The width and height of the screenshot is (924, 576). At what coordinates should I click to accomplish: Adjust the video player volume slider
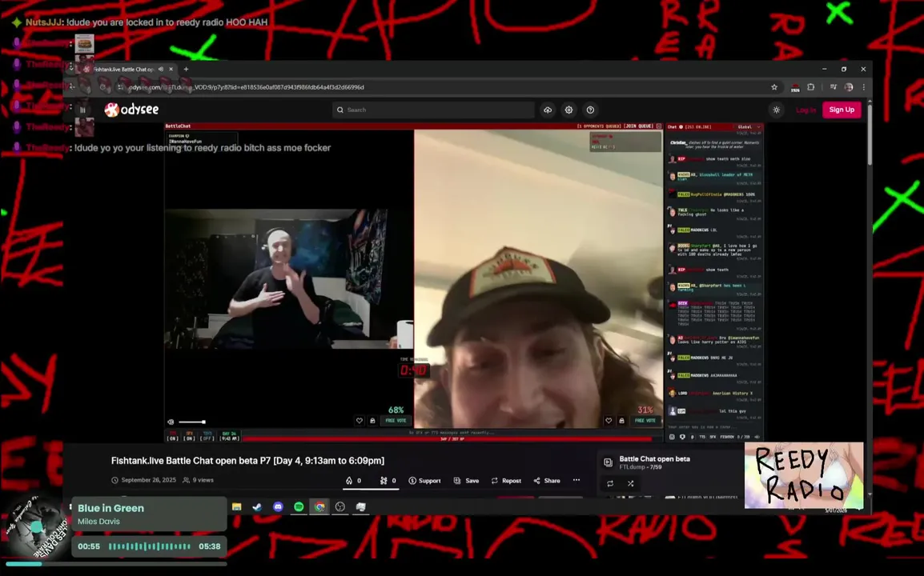coord(192,422)
